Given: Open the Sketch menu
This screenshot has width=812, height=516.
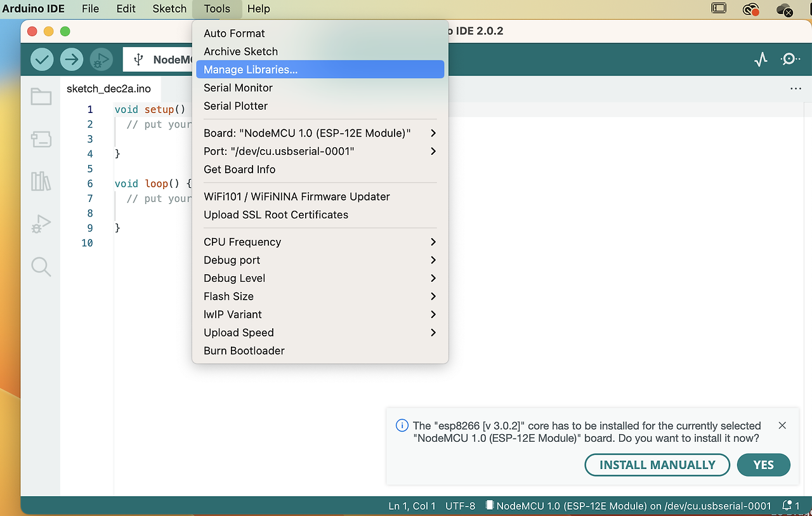Looking at the screenshot, I should pyautogui.click(x=169, y=9).
